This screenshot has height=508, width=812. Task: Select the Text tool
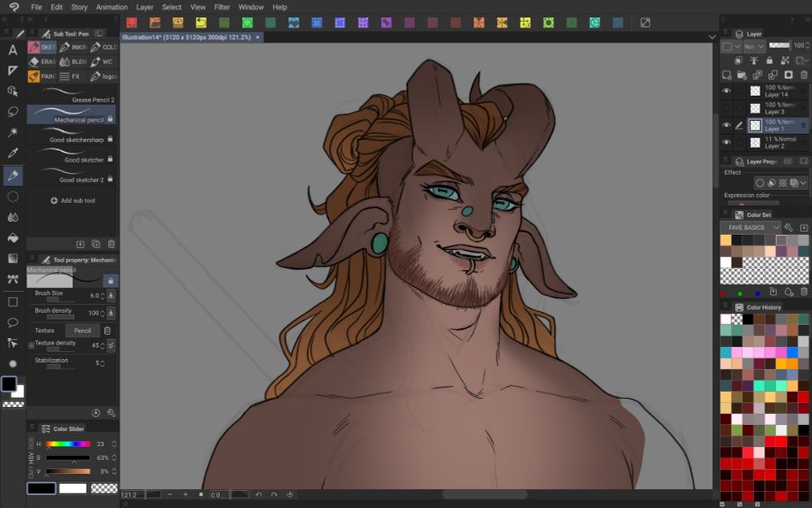[x=13, y=50]
